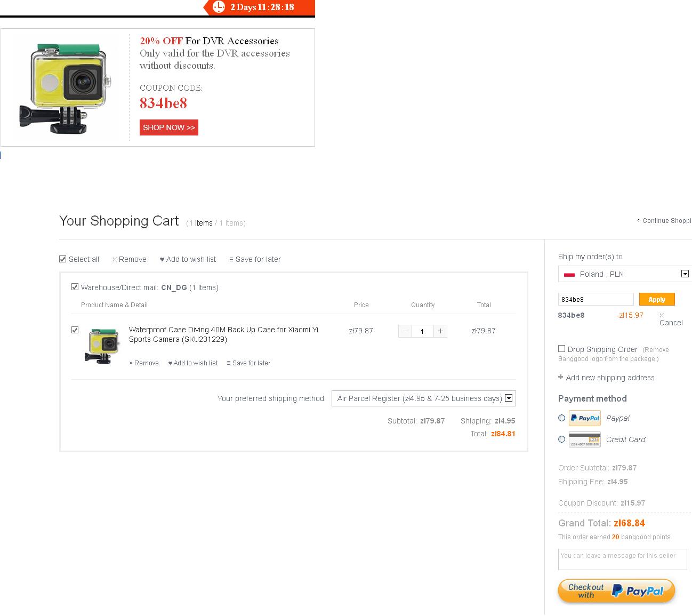The width and height of the screenshot is (692, 616).
Task: Click the Coupon Discount zł15.97 value
Action: tap(633, 503)
